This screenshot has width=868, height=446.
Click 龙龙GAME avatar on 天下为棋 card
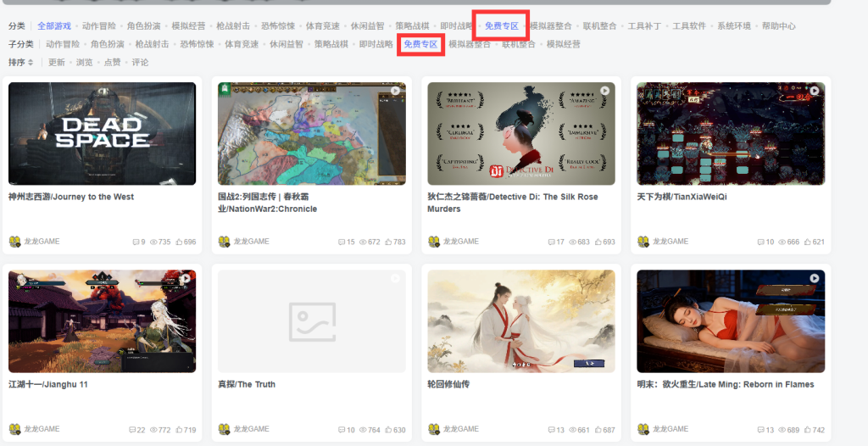tap(643, 242)
